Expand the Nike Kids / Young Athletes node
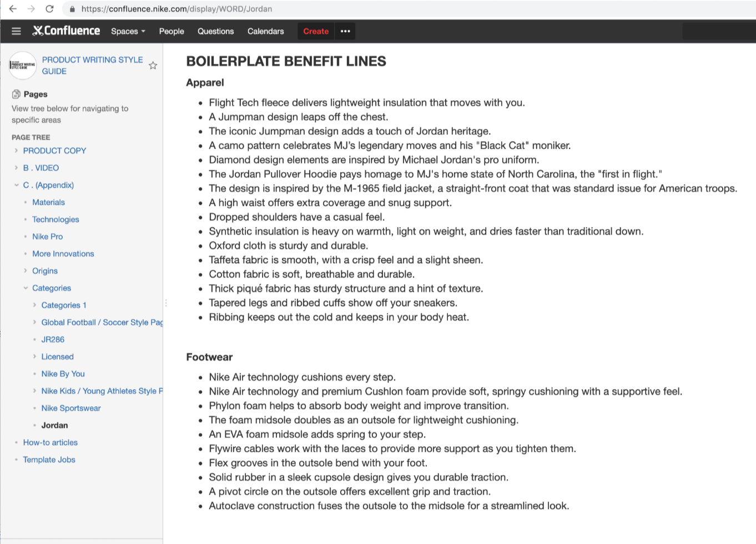The height and width of the screenshot is (544, 756). click(34, 391)
